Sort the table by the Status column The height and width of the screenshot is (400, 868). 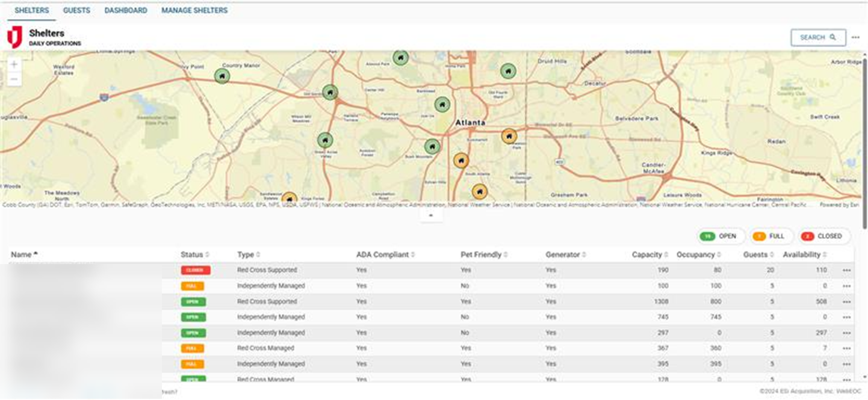pyautogui.click(x=191, y=254)
